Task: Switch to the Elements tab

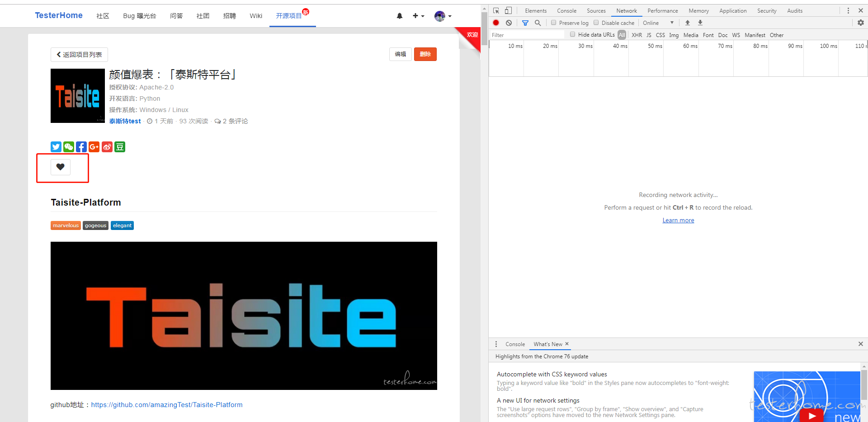Action: tap(536, 10)
